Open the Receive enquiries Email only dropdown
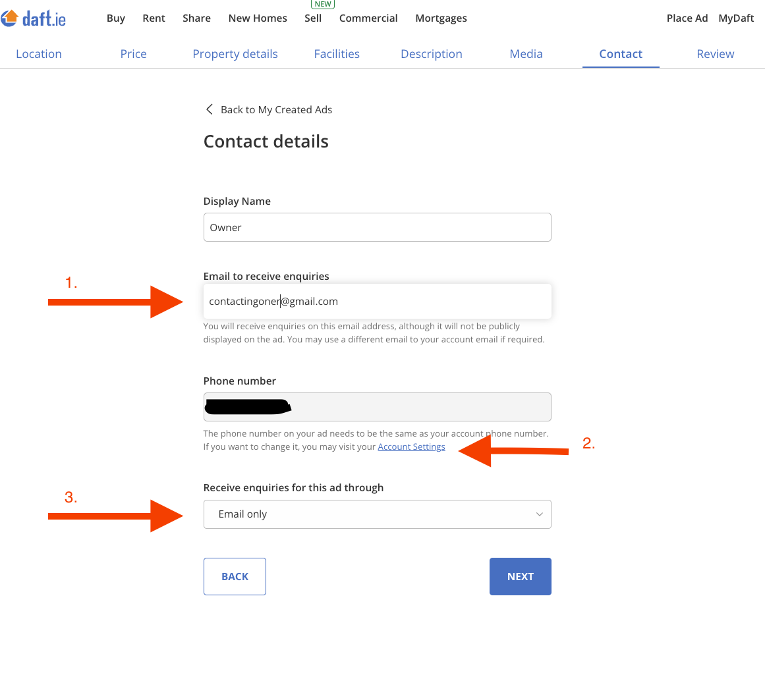Screen dimensions: 765x700 point(377,514)
